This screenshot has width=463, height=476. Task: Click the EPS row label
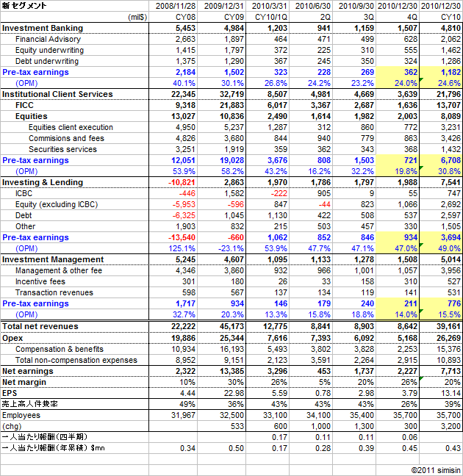coord(9,393)
